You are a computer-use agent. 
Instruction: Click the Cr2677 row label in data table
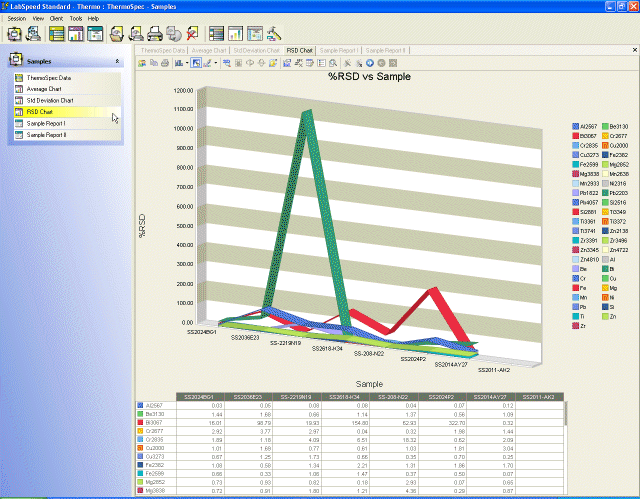(x=154, y=431)
